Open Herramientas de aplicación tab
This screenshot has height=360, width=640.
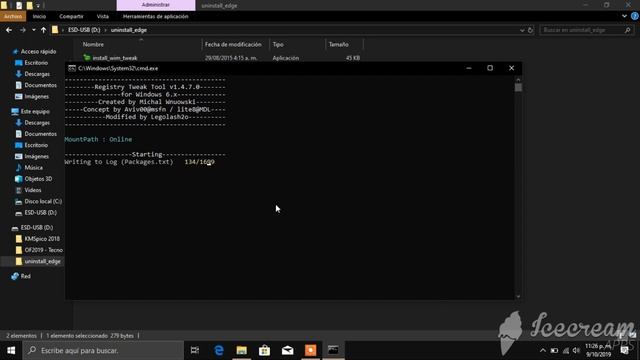click(156, 16)
